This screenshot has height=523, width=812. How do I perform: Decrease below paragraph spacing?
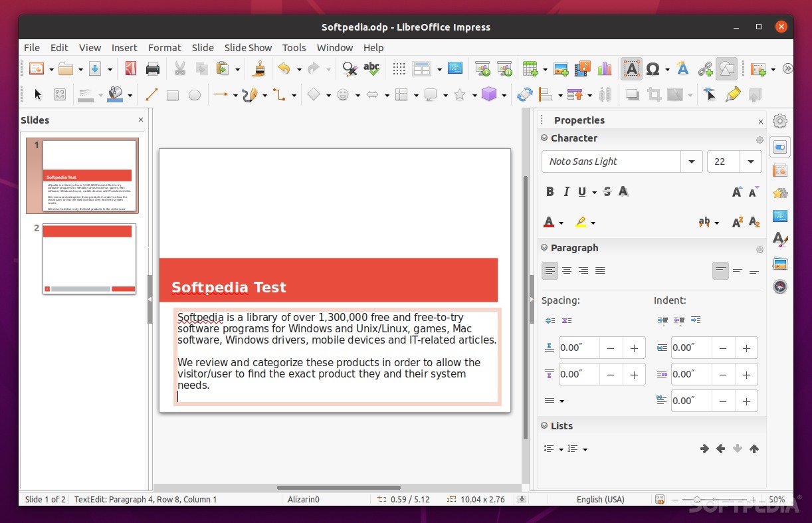(x=611, y=374)
